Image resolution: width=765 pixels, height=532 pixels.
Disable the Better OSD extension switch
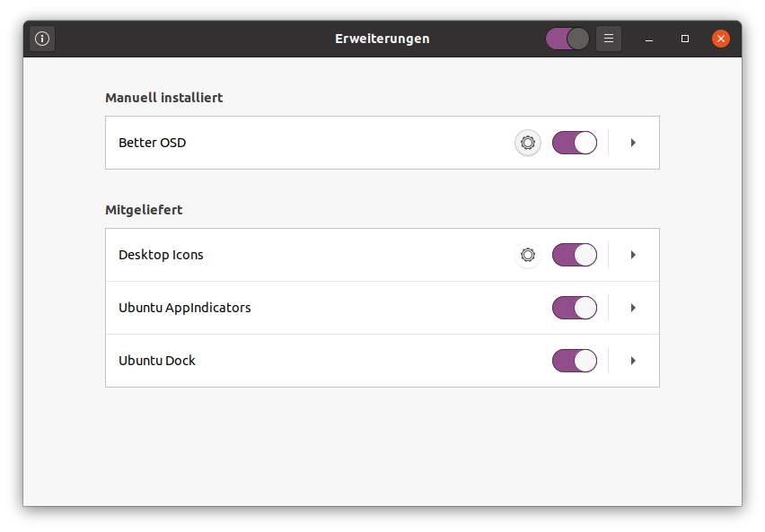(575, 143)
